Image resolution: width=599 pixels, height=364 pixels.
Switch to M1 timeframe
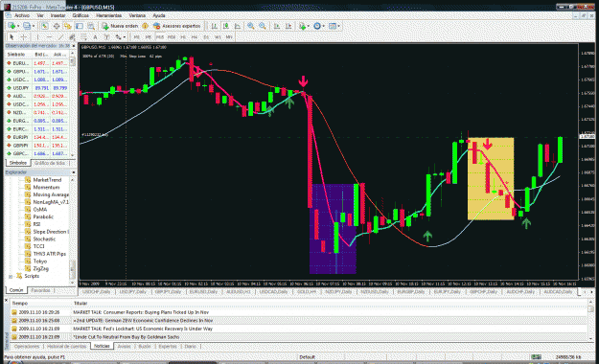coord(136,37)
